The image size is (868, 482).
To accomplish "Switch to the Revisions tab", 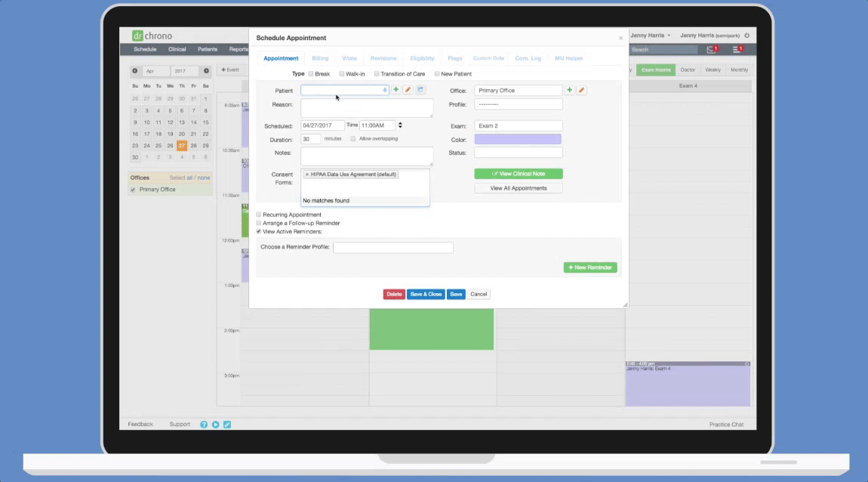I will (x=383, y=58).
